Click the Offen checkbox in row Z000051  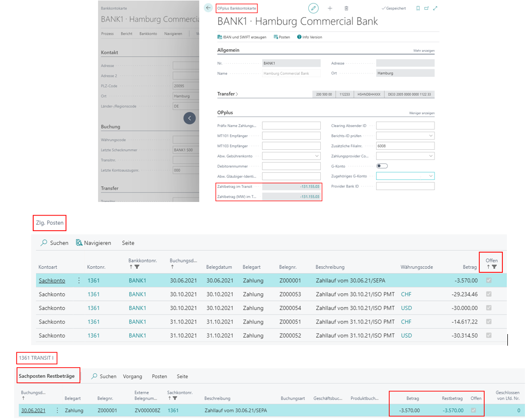pos(489,322)
